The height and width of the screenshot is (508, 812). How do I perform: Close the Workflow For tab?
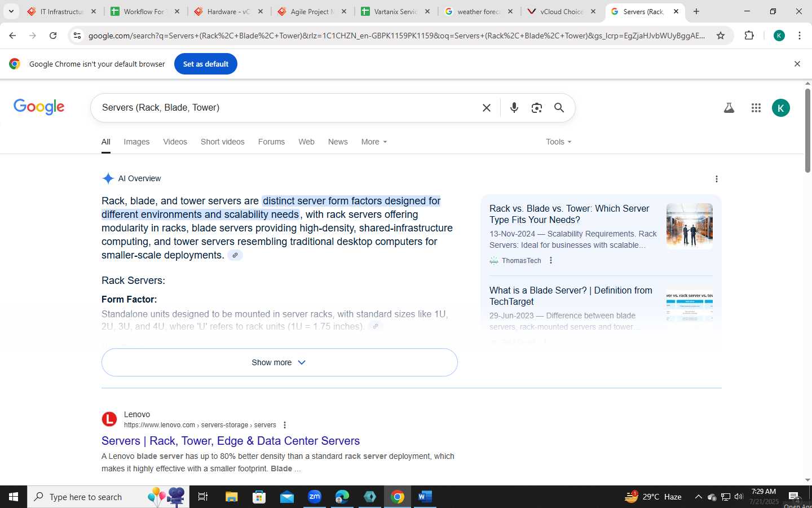177,11
